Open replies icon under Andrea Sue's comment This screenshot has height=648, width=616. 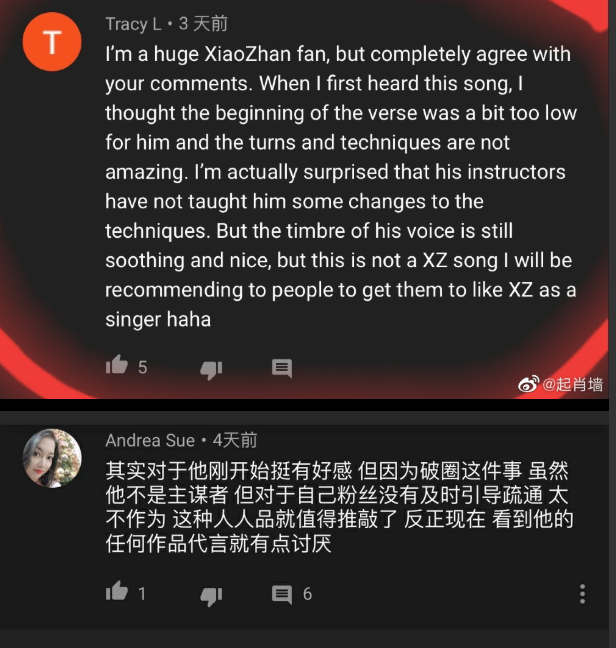pos(282,595)
